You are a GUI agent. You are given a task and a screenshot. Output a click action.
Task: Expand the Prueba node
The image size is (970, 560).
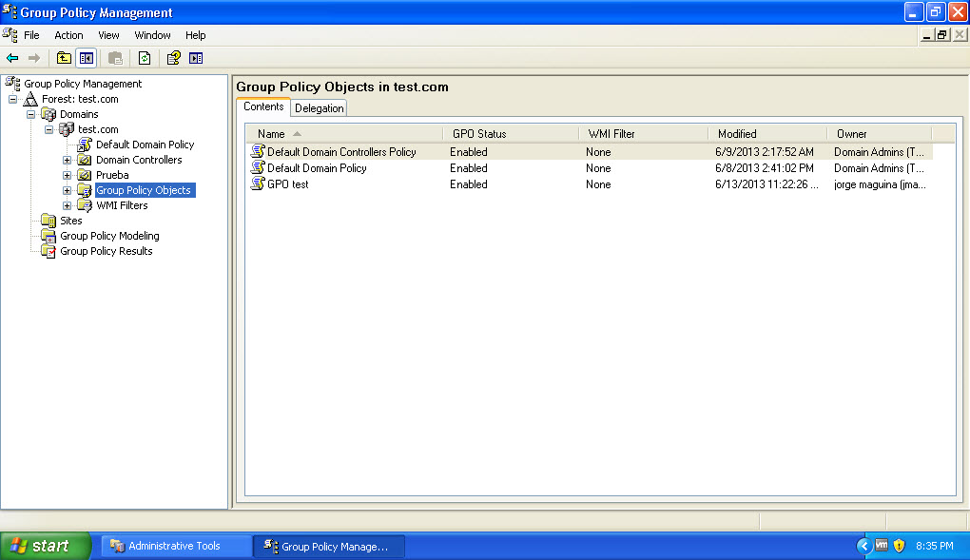click(x=67, y=175)
